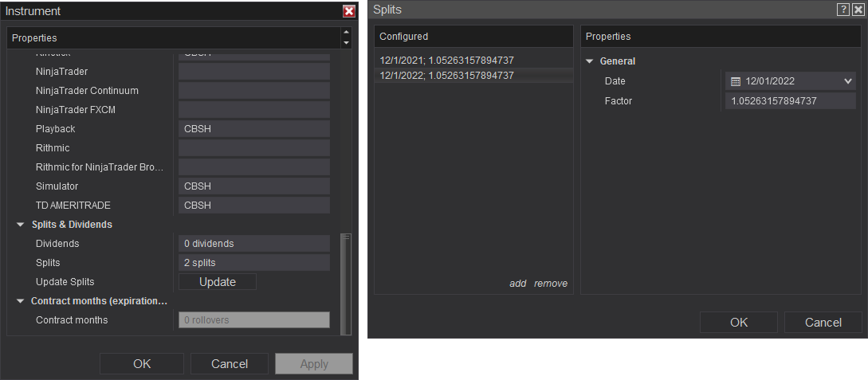Collapse the Contract months section
Image resolution: width=868 pixels, height=380 pixels.
click(x=21, y=301)
